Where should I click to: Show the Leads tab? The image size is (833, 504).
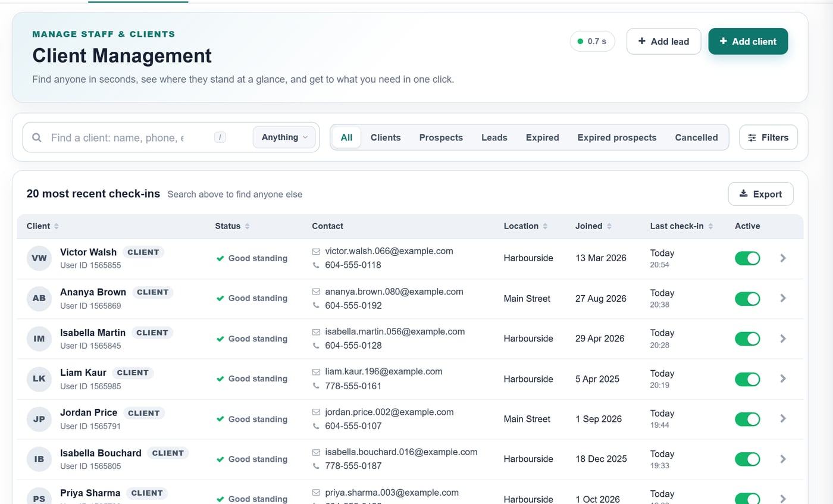tap(494, 137)
